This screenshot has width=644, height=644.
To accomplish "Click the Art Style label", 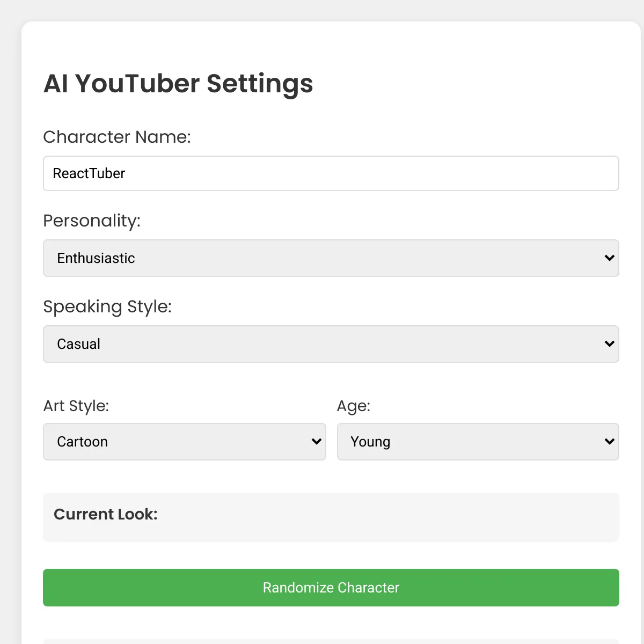I will coord(76,406).
